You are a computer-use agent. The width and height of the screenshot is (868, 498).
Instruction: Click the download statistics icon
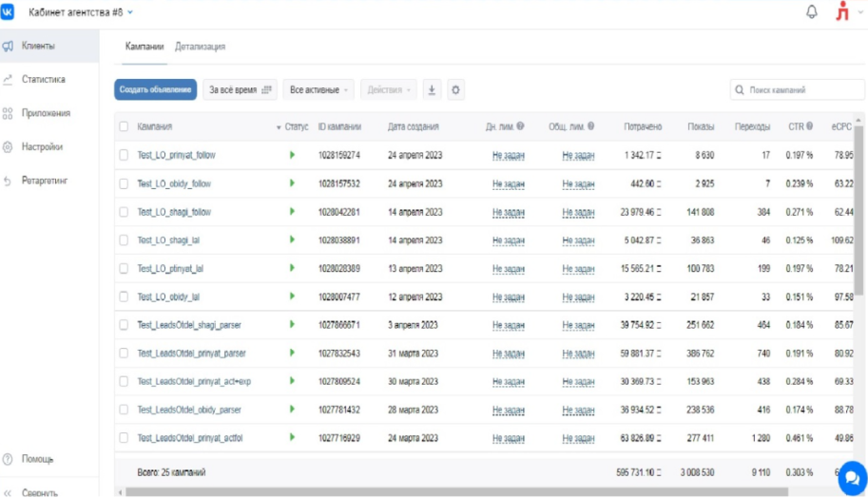[432, 89]
